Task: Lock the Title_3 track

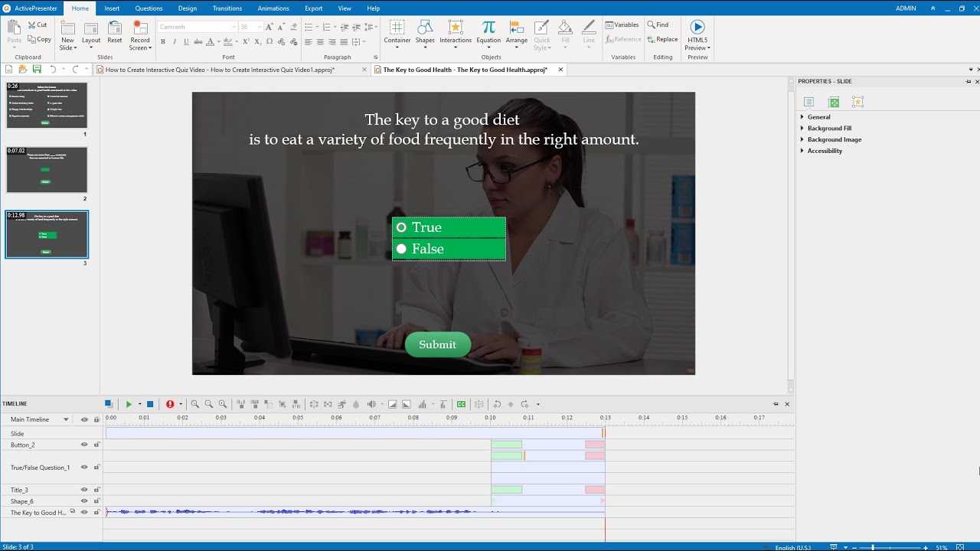Action: pyautogui.click(x=96, y=490)
